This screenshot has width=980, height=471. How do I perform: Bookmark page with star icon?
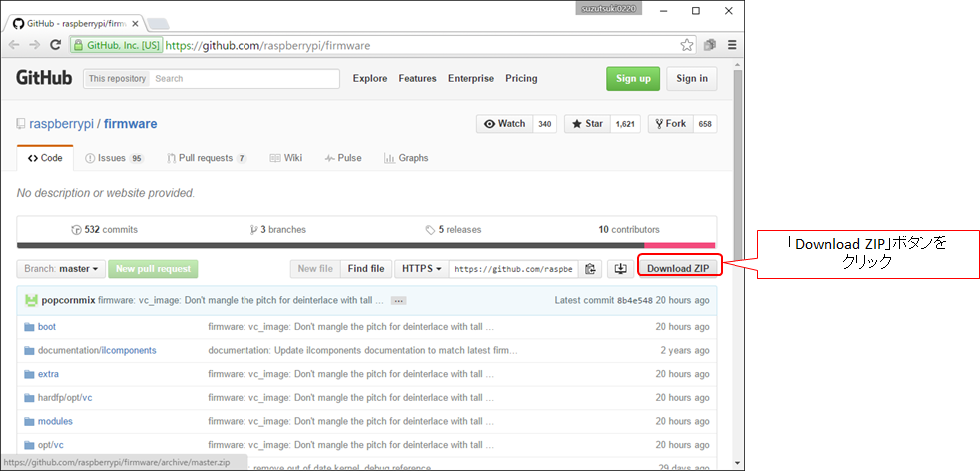coord(687,45)
